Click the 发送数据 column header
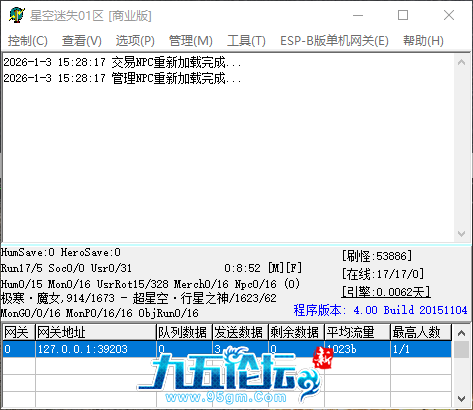 (240, 332)
